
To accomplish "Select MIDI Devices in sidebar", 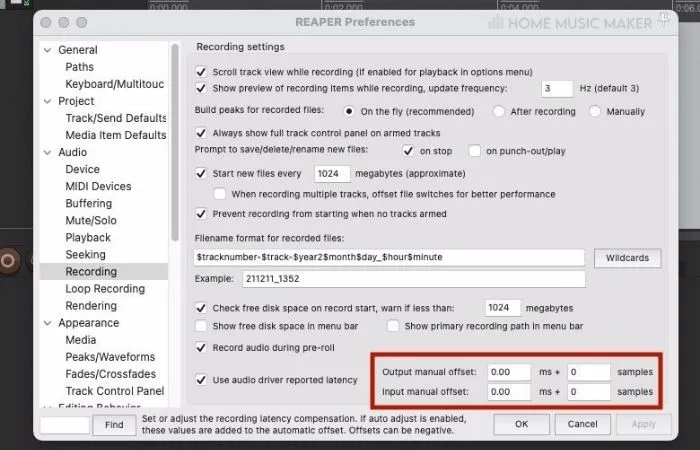I will pyautogui.click(x=98, y=186).
